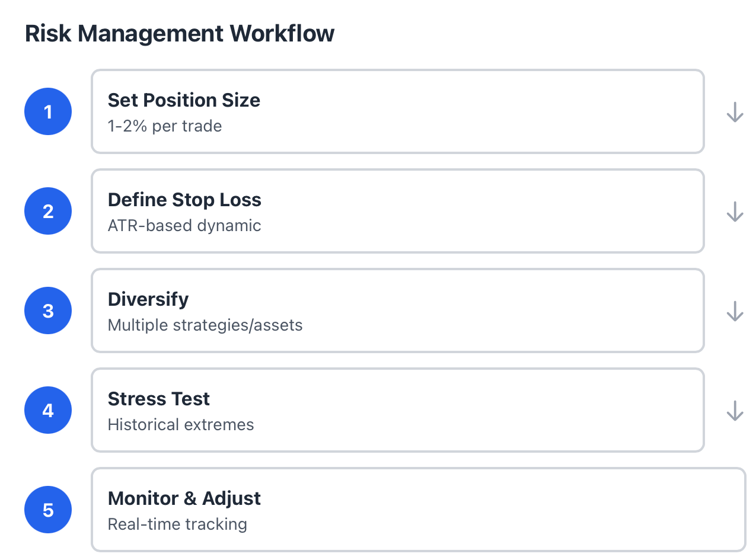This screenshot has width=756, height=557.
Task: Click the down arrow beside Set Position Size
Action: coord(735,112)
